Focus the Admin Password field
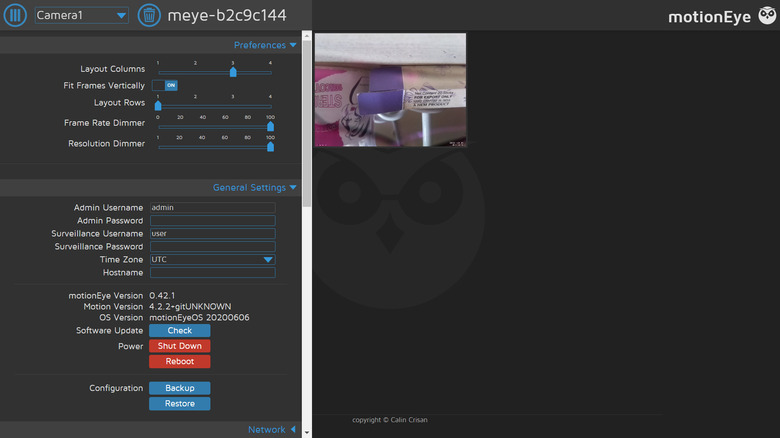The width and height of the screenshot is (780, 438). coord(212,220)
